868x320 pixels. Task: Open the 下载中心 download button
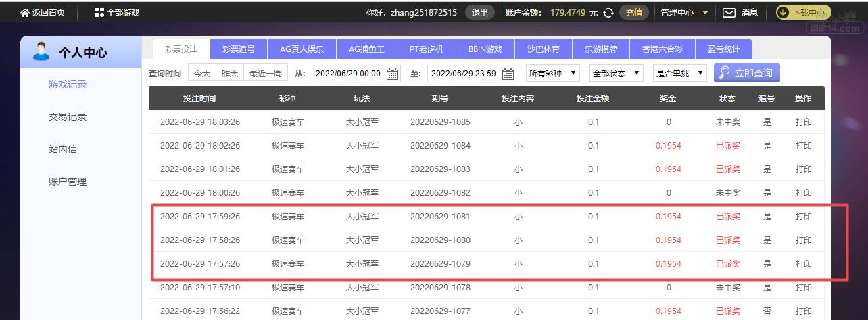[803, 13]
